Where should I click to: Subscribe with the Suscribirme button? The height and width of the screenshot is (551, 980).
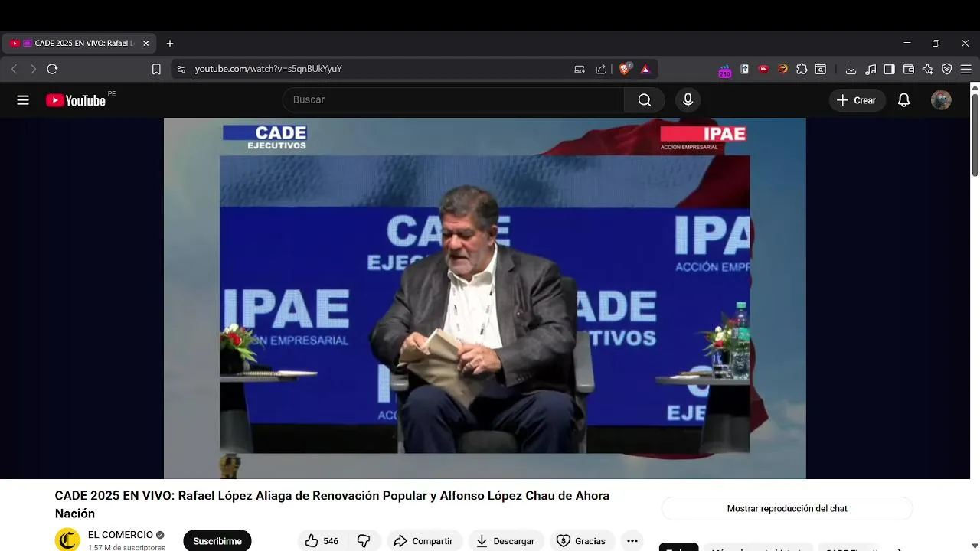[x=217, y=541]
